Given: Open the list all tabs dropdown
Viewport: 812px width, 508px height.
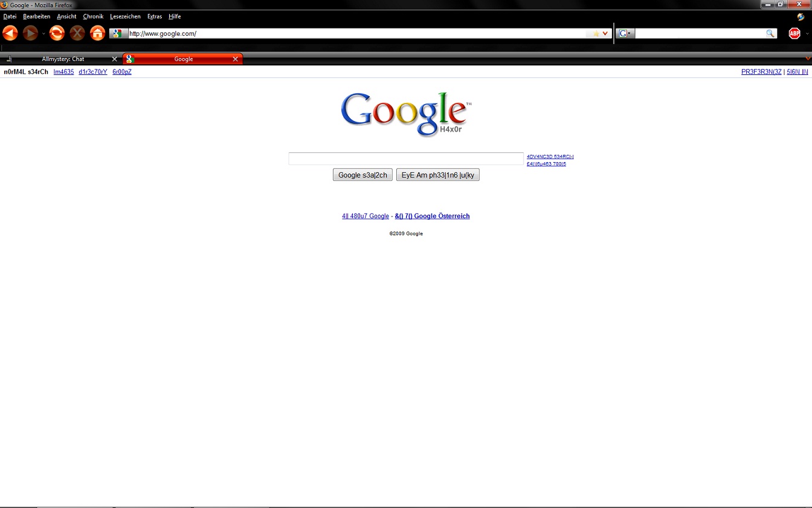Looking at the screenshot, I should pos(808,59).
